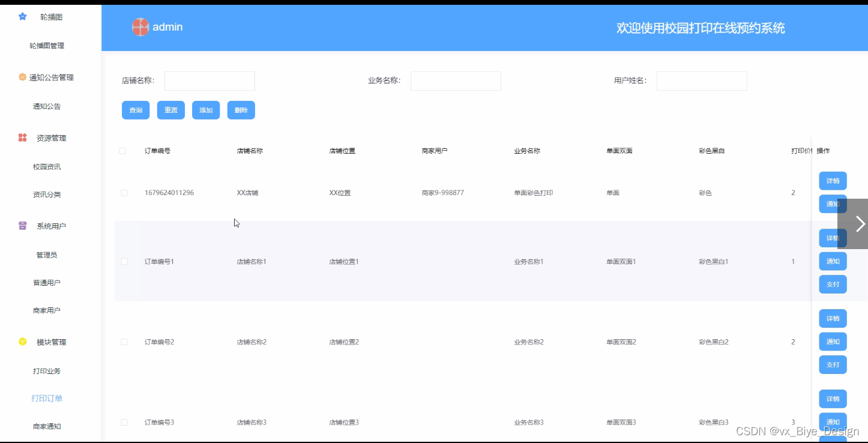Screen dimensions: 868x443
Task: Focus the 用户姓名 search field
Action: pyautogui.click(x=702, y=80)
